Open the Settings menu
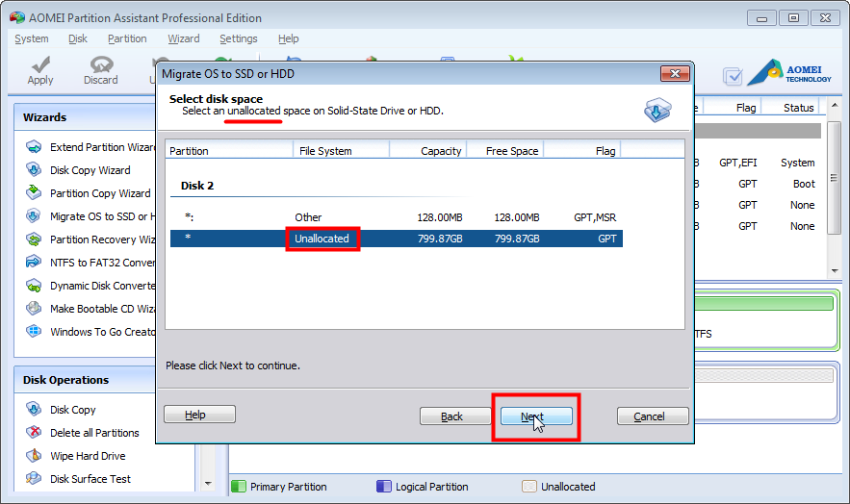Viewport: 850px width, 504px height. [x=238, y=39]
